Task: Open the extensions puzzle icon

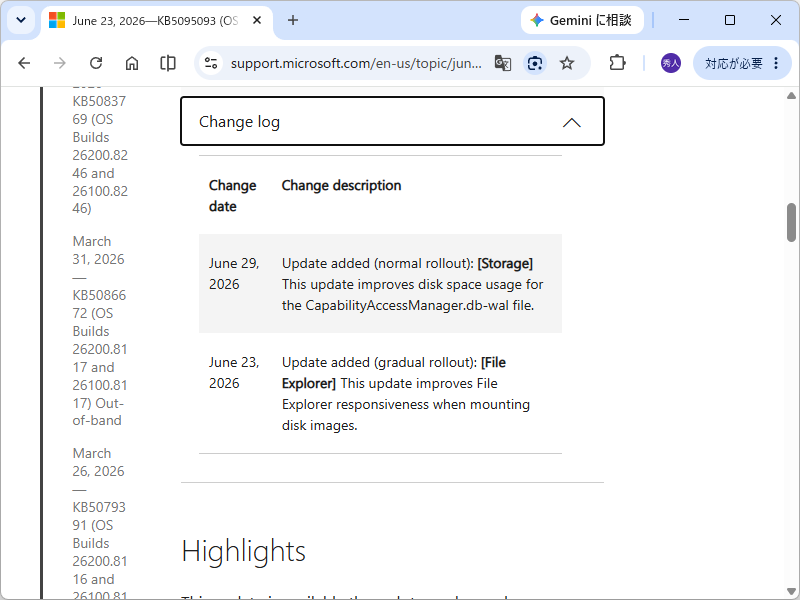Action: (x=617, y=63)
